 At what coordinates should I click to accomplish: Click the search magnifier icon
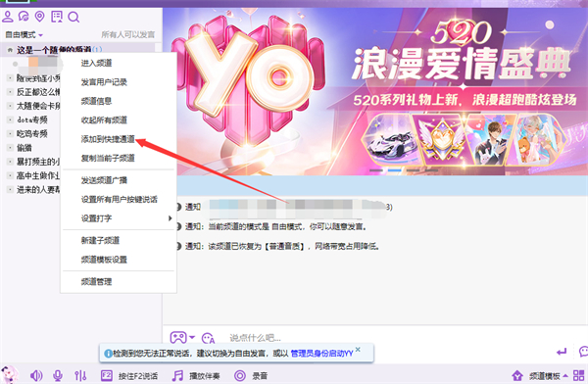tap(73, 17)
